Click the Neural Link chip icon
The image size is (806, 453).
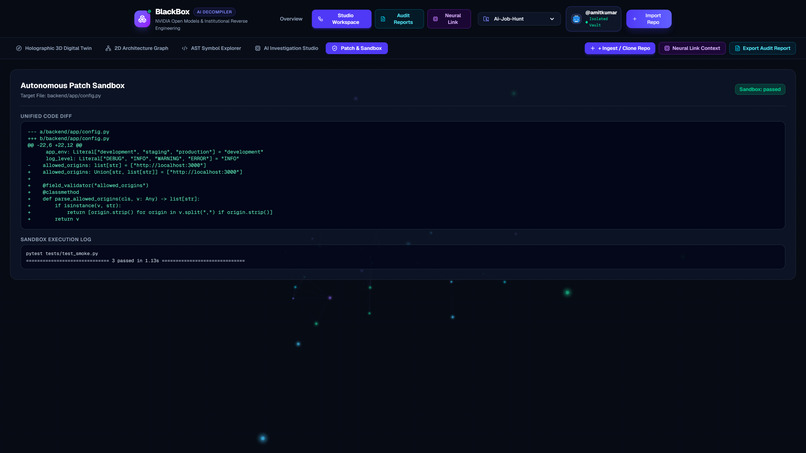coord(435,19)
